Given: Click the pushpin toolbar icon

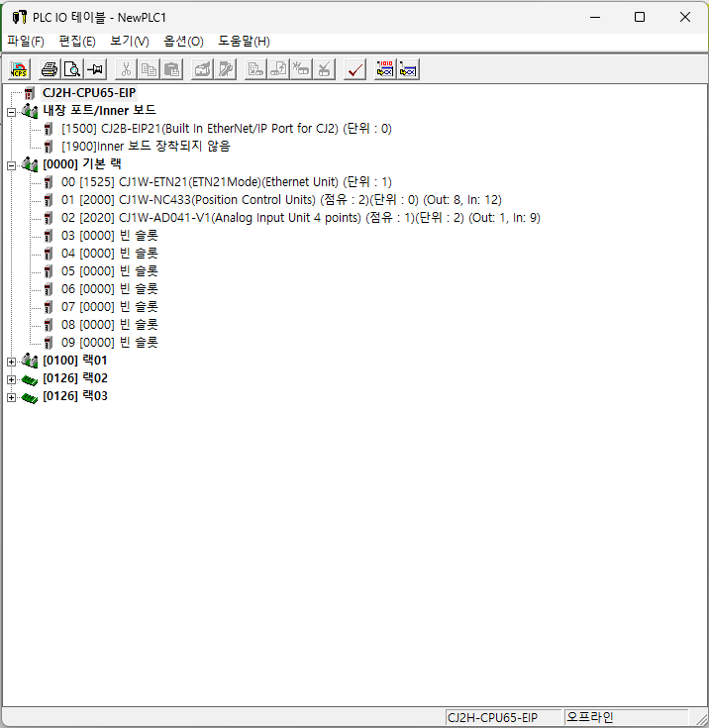Looking at the screenshot, I should pyautogui.click(x=96, y=69).
